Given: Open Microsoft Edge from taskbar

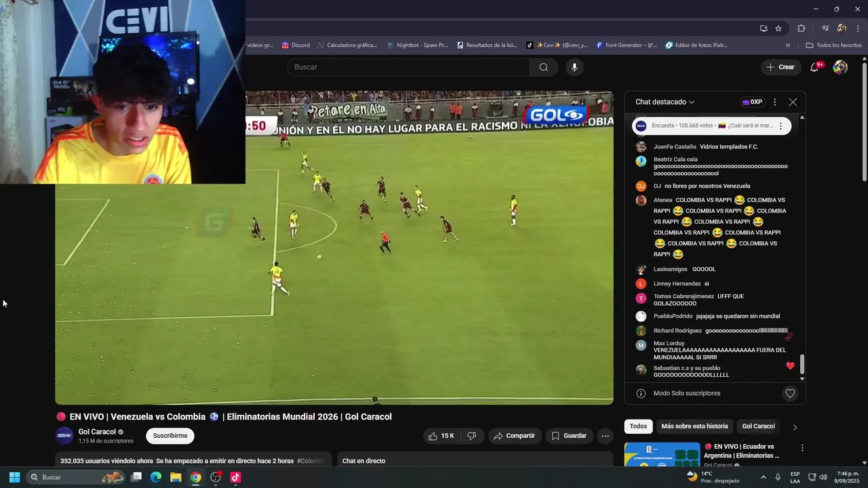Looking at the screenshot, I should (156, 477).
